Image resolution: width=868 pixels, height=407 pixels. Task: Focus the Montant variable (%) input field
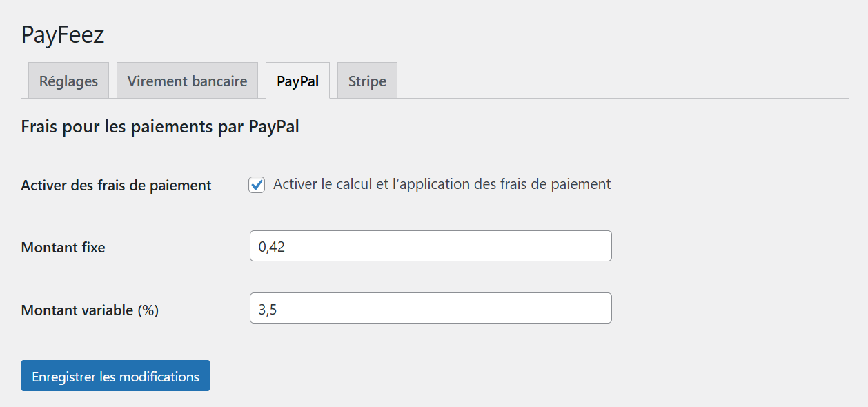click(x=431, y=308)
